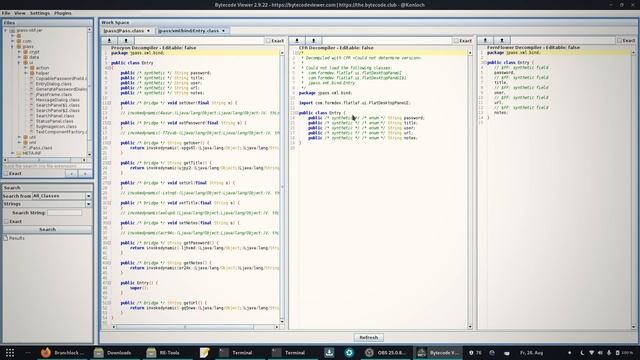
Task: Click the volume icon in system tray
Action: [600, 353]
